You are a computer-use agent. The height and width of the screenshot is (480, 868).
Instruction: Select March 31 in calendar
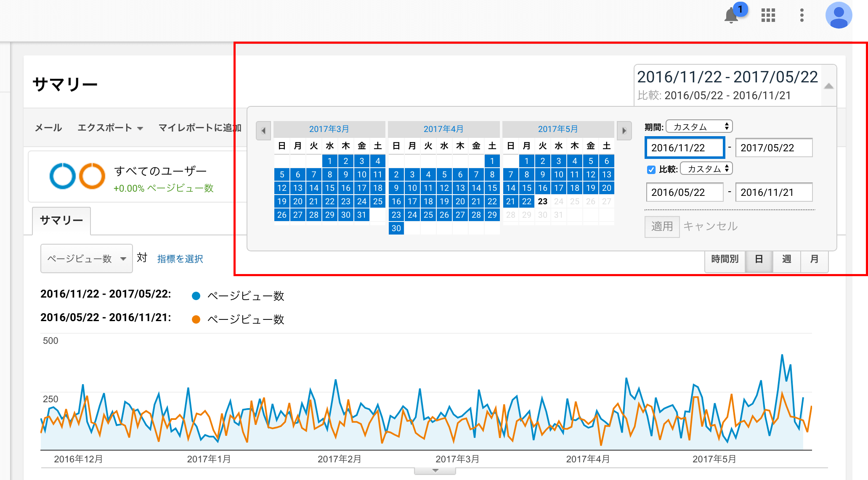point(362,215)
